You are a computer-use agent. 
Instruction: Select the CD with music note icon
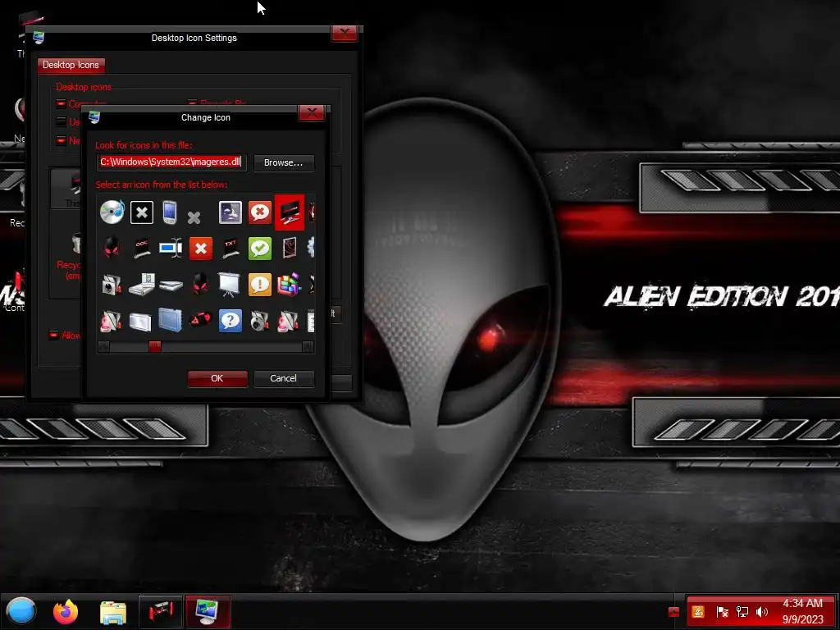(x=112, y=212)
